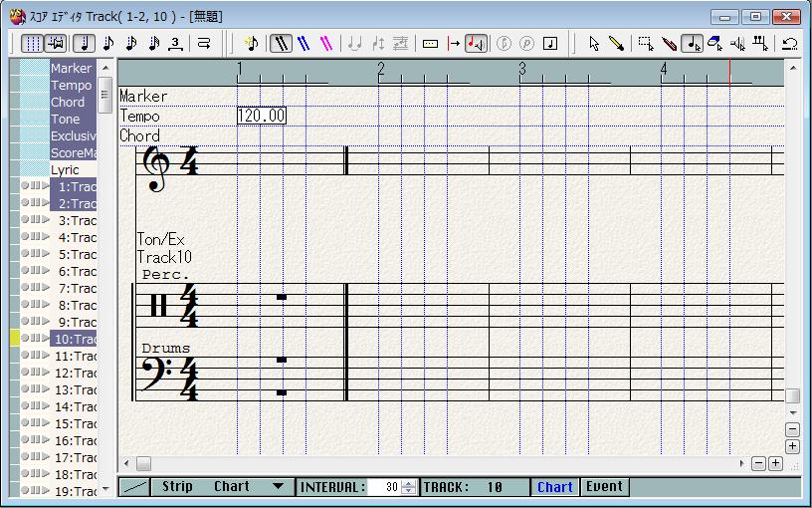Click the score vertical scroll down arrow
The width and height of the screenshot is (812, 508).
tap(793, 413)
